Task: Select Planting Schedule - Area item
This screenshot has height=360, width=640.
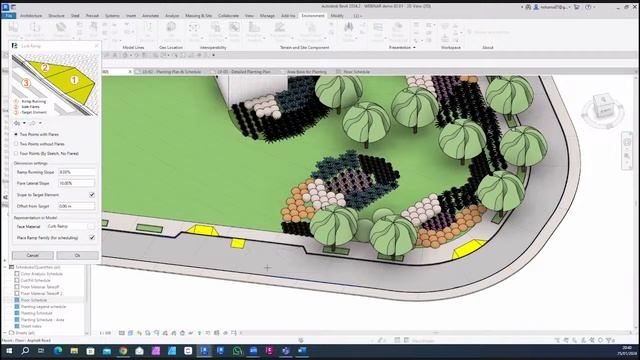Action: (x=42, y=320)
